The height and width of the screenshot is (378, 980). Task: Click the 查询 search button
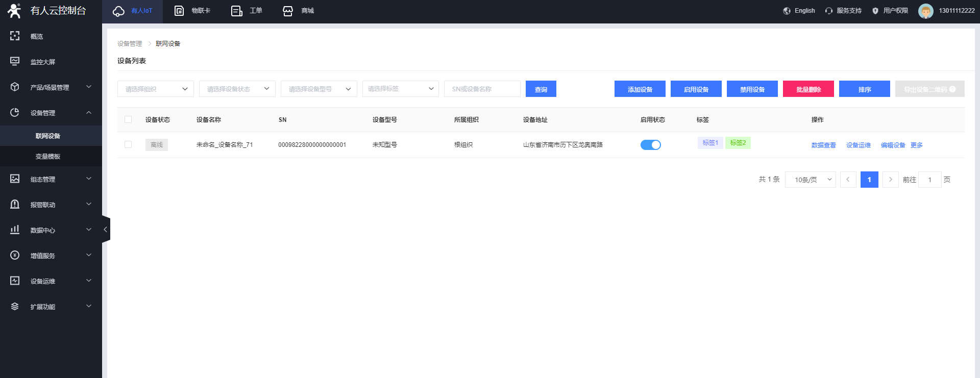(541, 89)
